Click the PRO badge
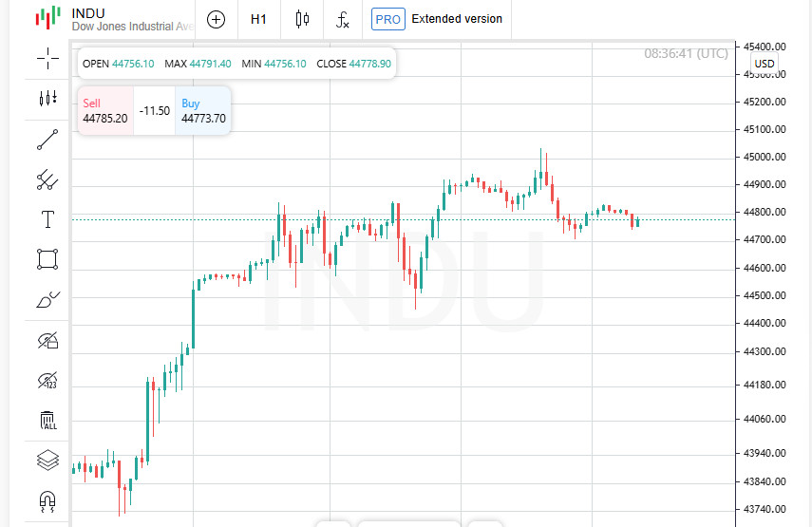 [387, 20]
